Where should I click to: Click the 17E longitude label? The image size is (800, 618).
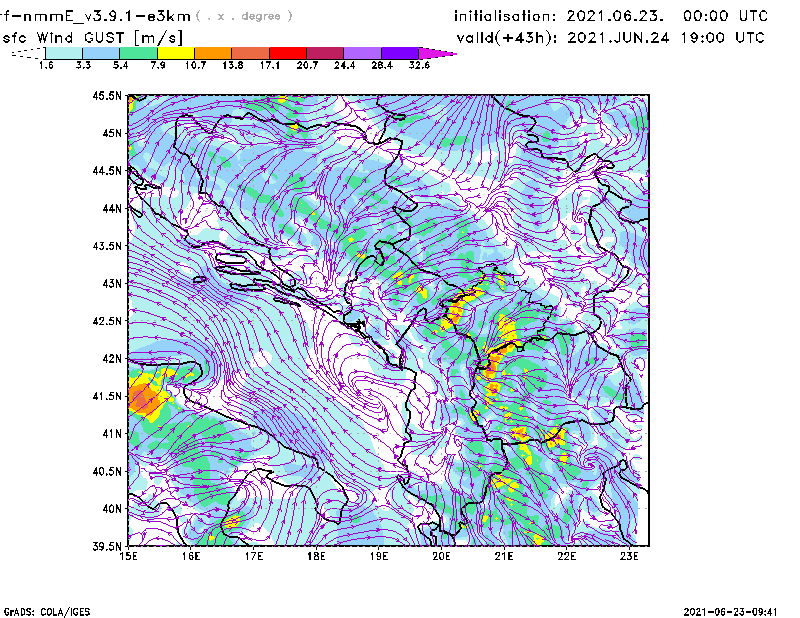pyautogui.click(x=254, y=556)
